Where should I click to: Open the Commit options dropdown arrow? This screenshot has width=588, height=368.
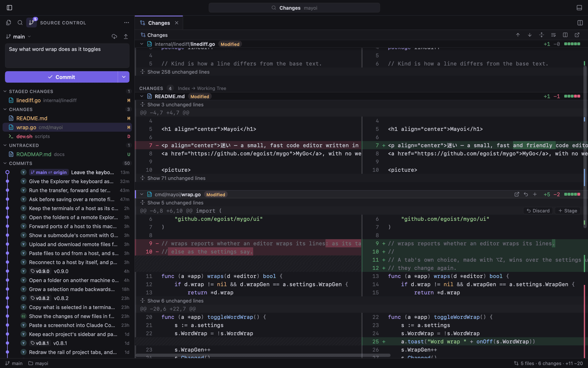[124, 77]
